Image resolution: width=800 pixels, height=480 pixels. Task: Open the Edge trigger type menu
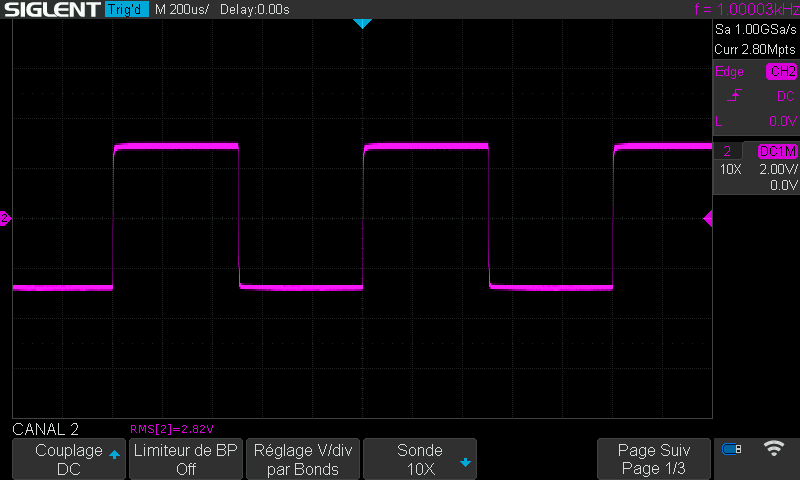(730, 72)
